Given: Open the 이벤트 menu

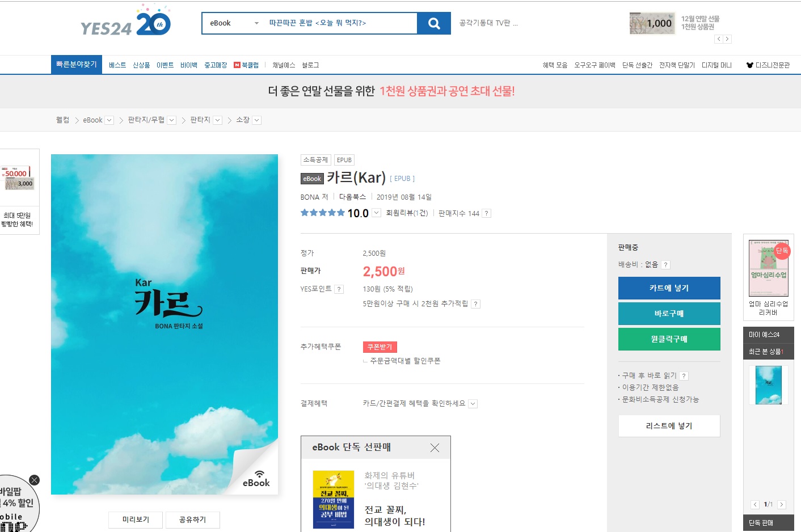Looking at the screenshot, I should click(x=165, y=65).
